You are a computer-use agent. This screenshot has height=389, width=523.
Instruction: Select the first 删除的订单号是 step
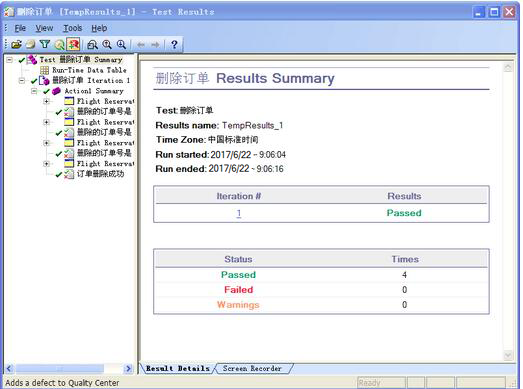tap(104, 111)
